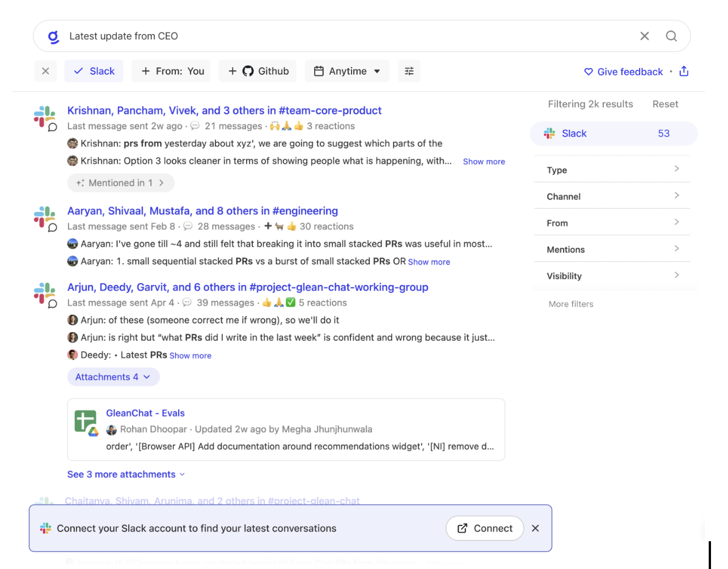Click the Slack icon in the Connect banner
This screenshot has height=569, width=728.
pyautogui.click(x=45, y=528)
